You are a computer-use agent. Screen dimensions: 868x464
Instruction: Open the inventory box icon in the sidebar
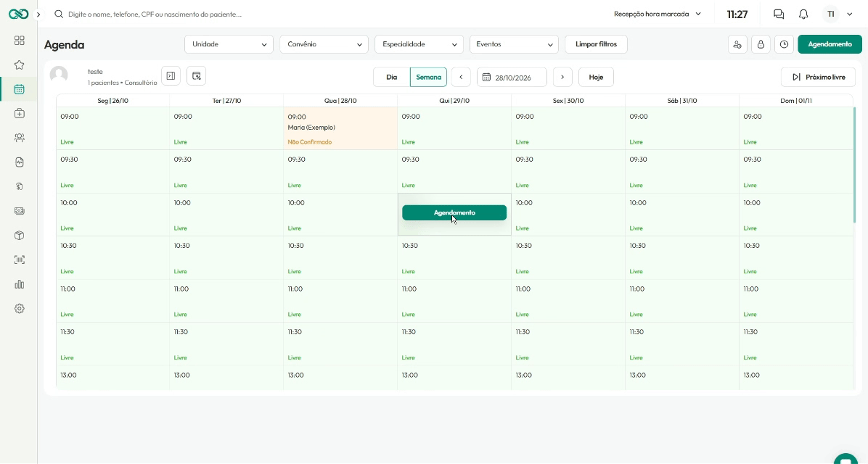pyautogui.click(x=20, y=236)
